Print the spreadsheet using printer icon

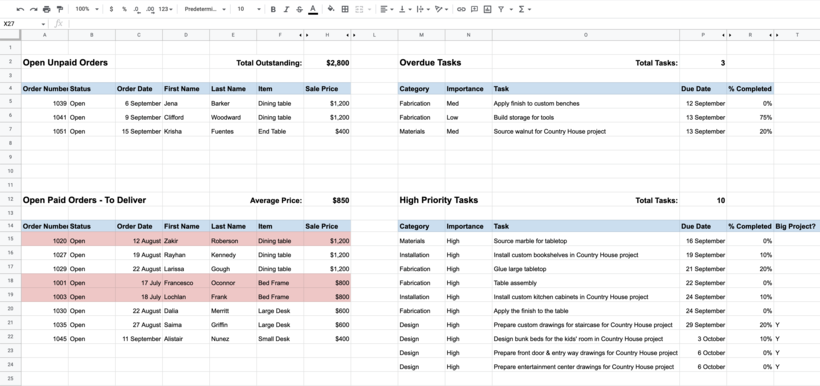point(47,9)
